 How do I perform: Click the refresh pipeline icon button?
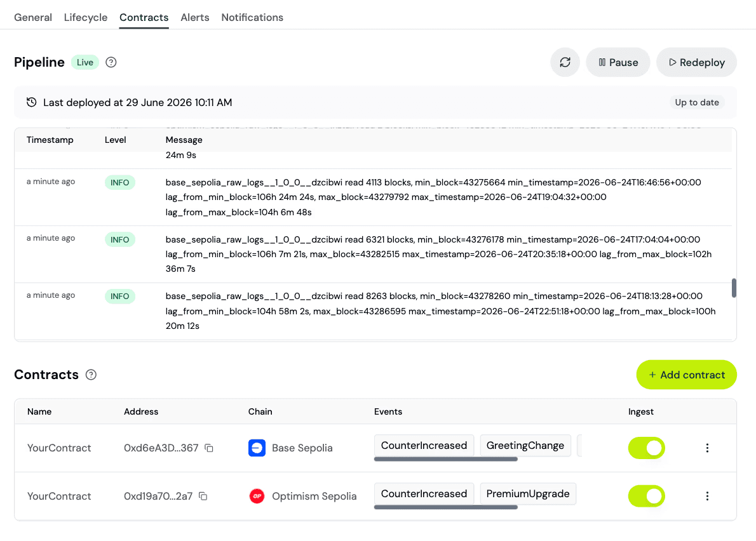tap(565, 62)
